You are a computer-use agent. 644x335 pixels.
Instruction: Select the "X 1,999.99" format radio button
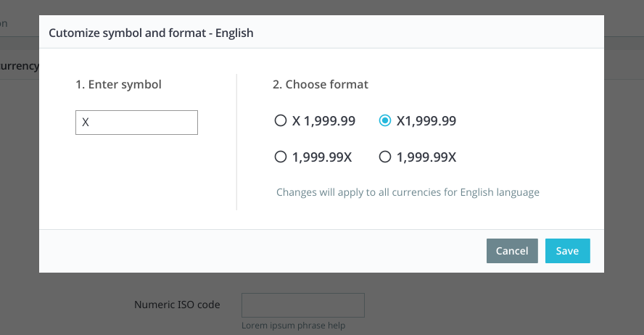pyautogui.click(x=281, y=120)
